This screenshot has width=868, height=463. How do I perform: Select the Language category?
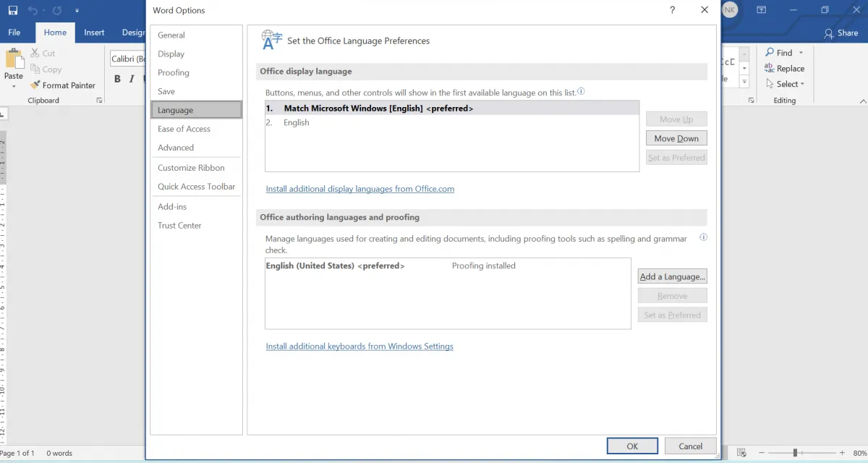[x=196, y=110]
